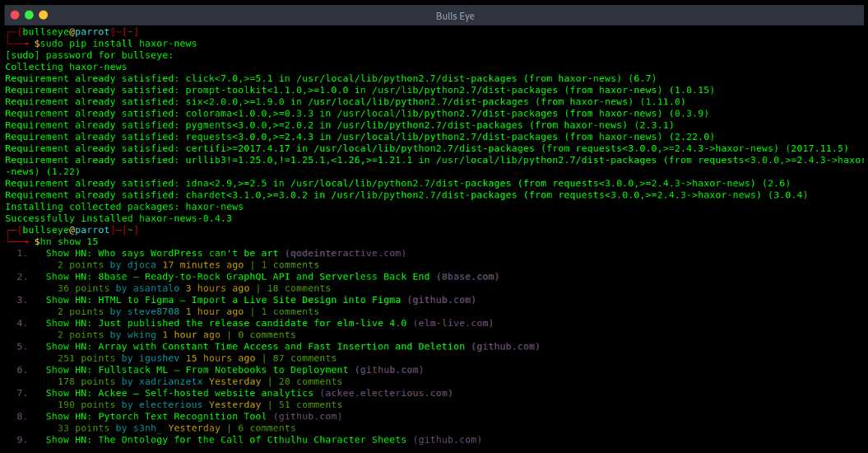This screenshot has width=868, height=453.
Task: Click the 'sudo pip install haxor-news' command
Action: point(118,44)
